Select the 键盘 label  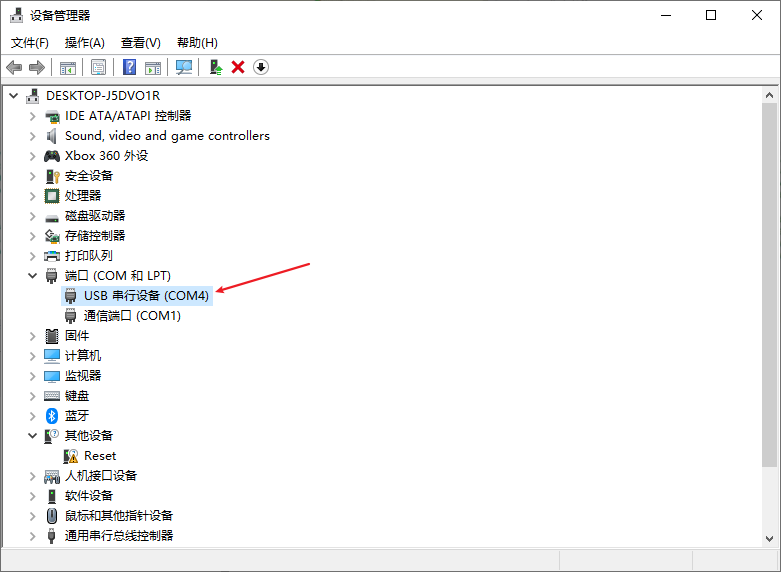point(77,396)
